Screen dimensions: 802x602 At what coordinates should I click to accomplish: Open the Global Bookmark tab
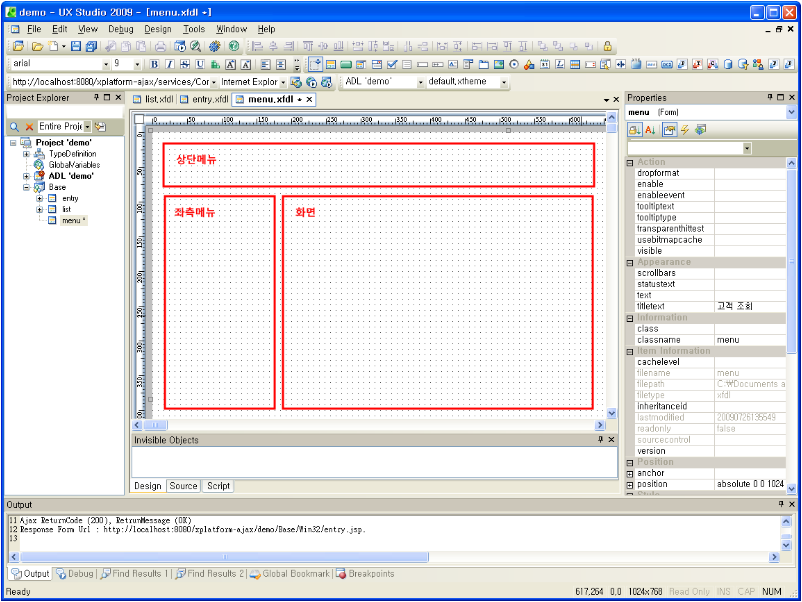point(290,574)
